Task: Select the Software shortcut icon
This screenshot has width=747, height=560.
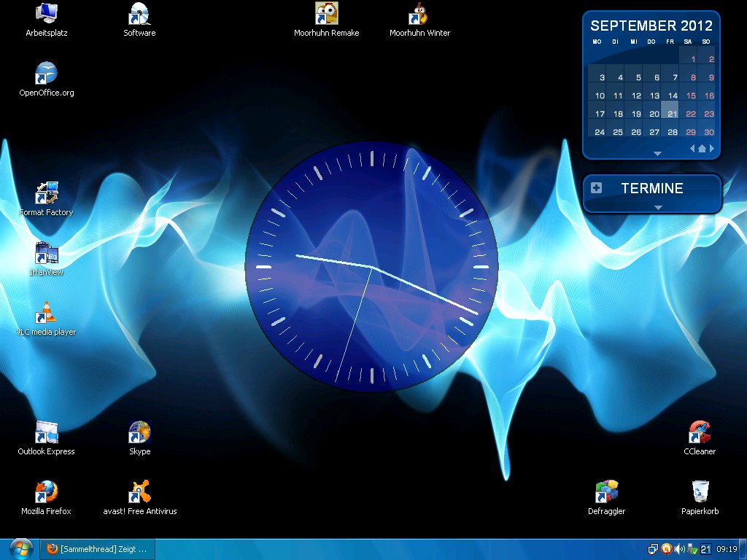Action: pos(139,19)
